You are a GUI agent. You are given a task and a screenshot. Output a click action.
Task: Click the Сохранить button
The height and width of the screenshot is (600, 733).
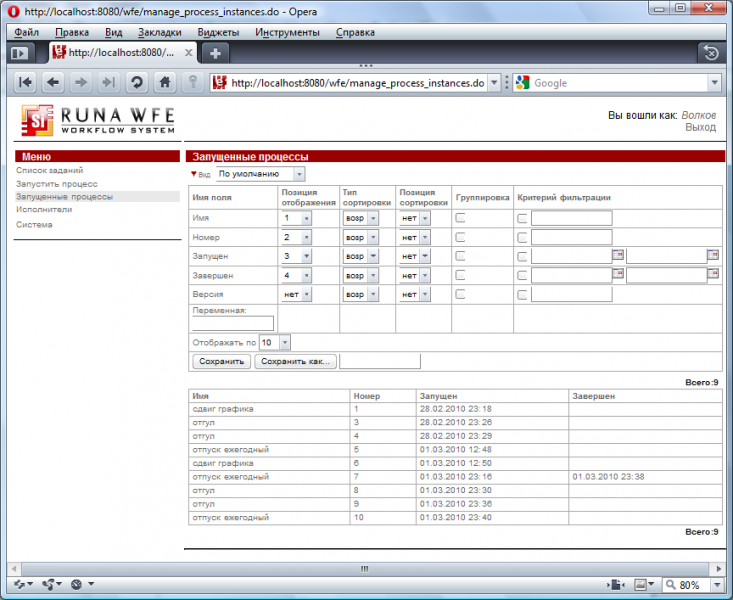tap(222, 361)
